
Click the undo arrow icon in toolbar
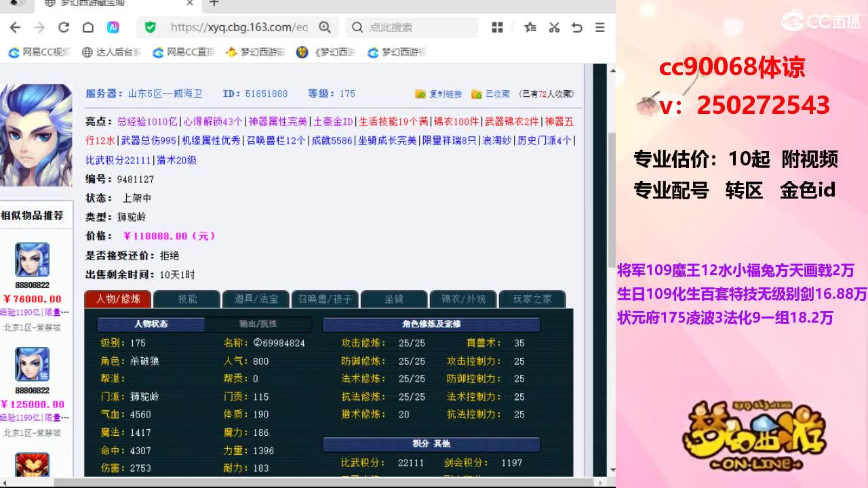(577, 27)
